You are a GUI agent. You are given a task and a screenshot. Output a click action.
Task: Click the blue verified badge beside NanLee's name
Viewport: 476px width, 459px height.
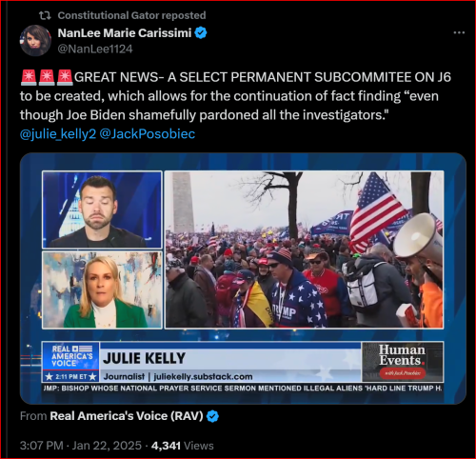[201, 32]
